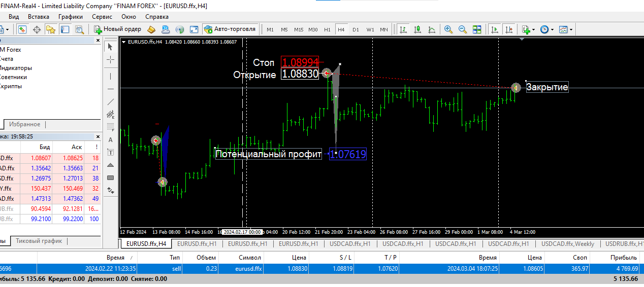
Task: Select the M5 timeframe
Action: (284, 29)
